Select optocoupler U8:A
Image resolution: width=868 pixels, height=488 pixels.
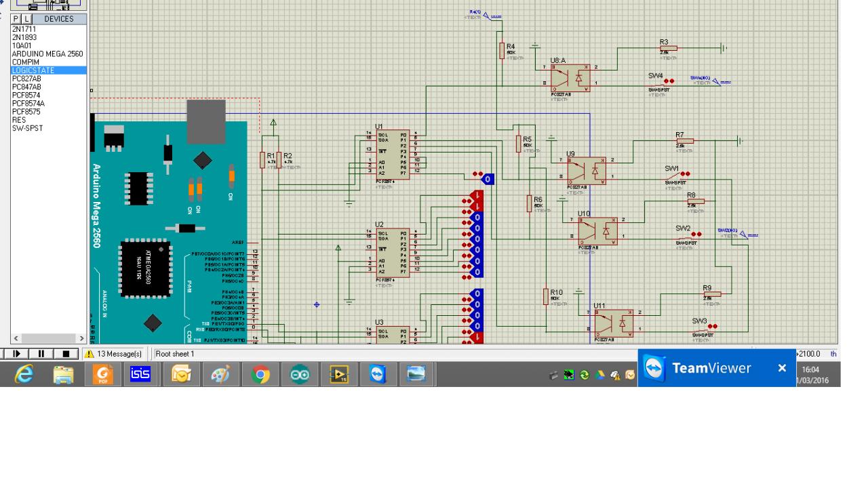click(x=570, y=77)
